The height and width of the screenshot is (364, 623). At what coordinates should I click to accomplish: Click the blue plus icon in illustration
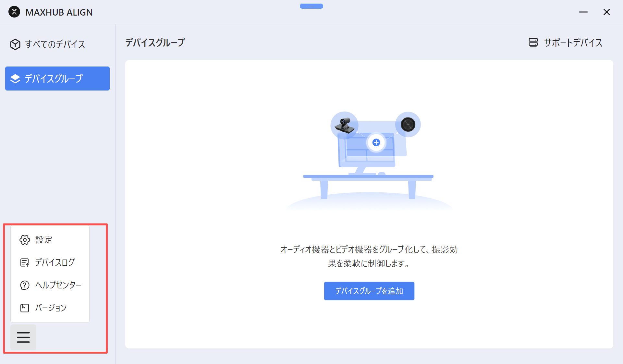coord(376,142)
